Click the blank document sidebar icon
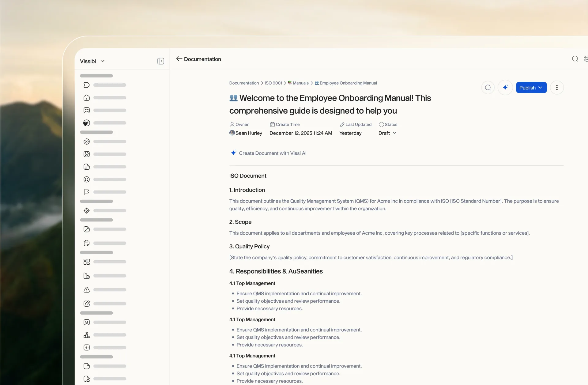This screenshot has height=385, width=588. coord(87,366)
